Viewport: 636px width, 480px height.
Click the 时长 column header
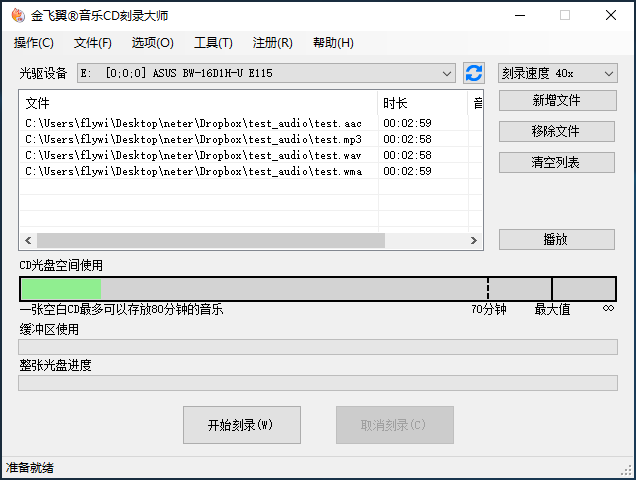click(x=423, y=103)
